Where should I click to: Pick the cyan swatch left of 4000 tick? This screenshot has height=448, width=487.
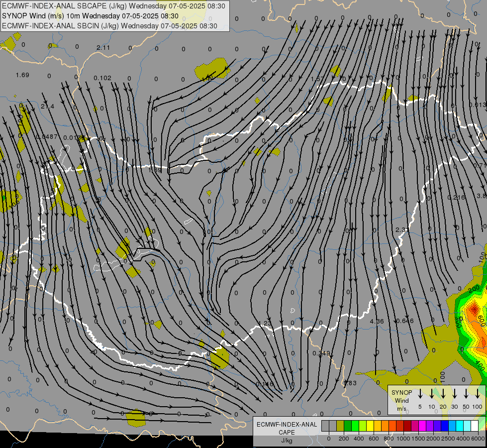point(460,426)
